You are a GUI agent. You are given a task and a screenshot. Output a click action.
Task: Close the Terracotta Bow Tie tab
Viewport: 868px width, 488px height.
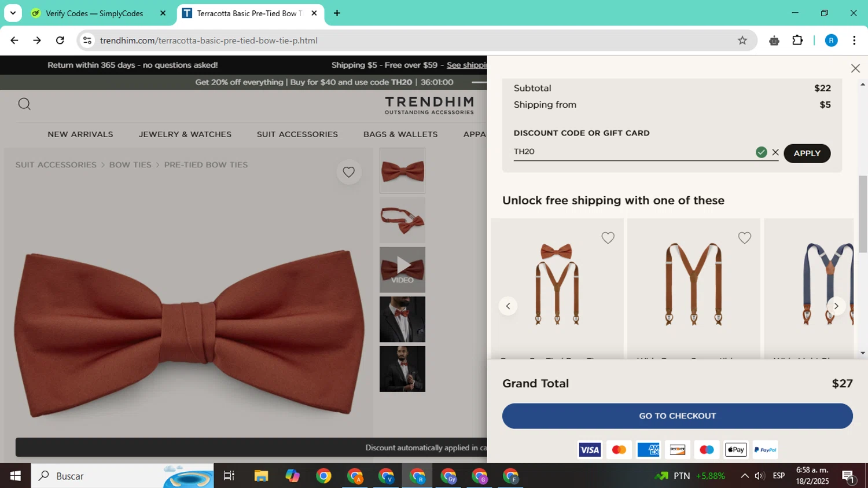coord(314,13)
